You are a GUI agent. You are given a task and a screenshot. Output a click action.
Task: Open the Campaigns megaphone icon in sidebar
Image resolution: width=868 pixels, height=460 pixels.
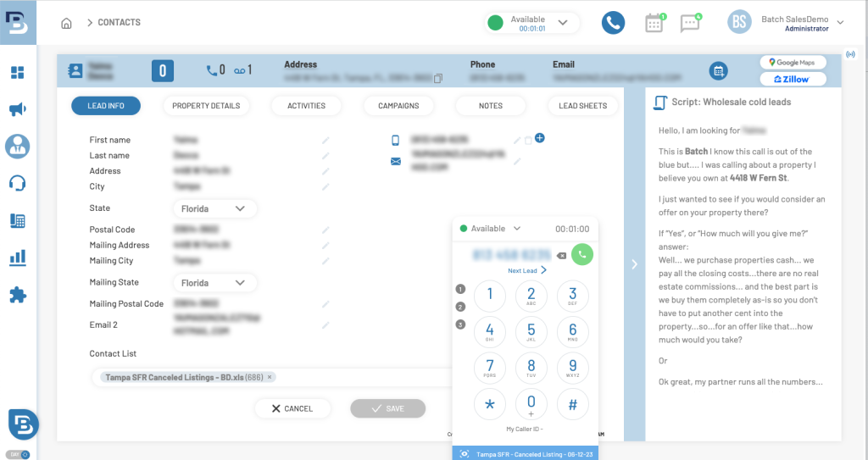click(x=17, y=109)
